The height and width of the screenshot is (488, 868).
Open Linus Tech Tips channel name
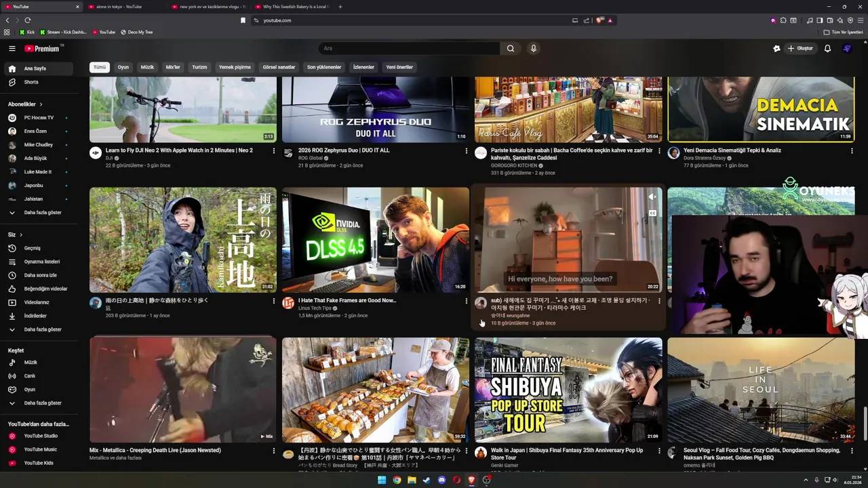click(315, 308)
